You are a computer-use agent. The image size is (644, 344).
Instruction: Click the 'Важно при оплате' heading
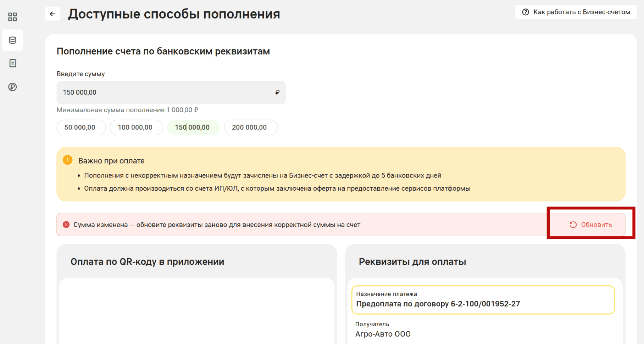[111, 161]
